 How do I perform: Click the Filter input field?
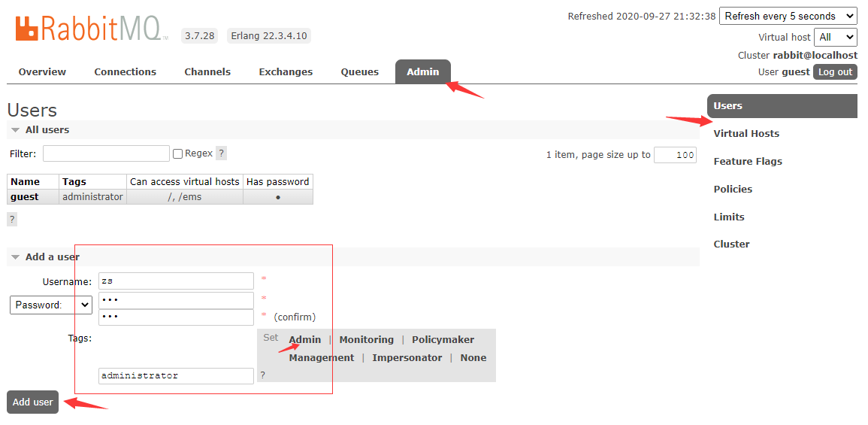tap(106, 153)
